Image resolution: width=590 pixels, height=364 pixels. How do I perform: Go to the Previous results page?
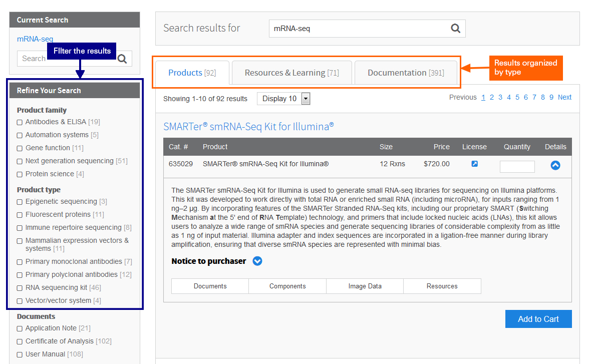click(463, 98)
